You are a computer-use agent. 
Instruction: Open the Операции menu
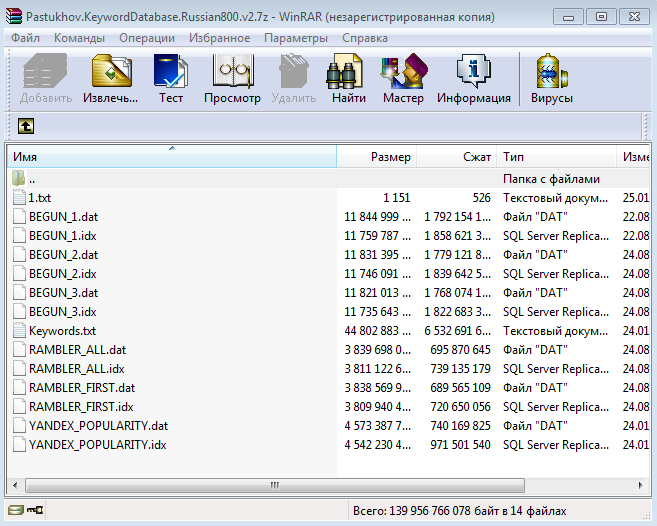click(x=147, y=38)
